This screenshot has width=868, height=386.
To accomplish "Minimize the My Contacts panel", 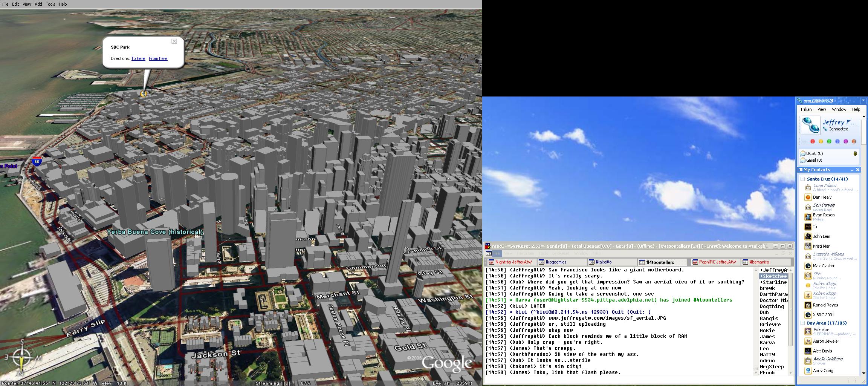I will pyautogui.click(x=852, y=170).
